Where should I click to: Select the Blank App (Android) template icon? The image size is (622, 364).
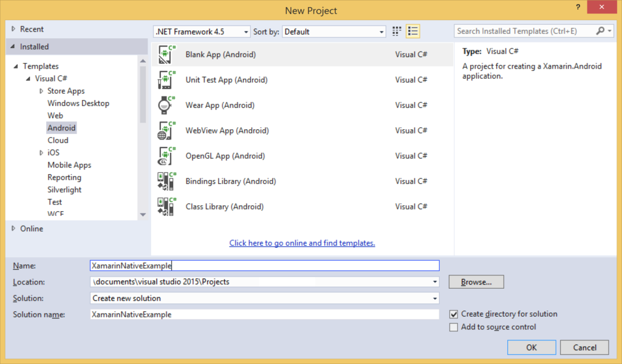(166, 54)
